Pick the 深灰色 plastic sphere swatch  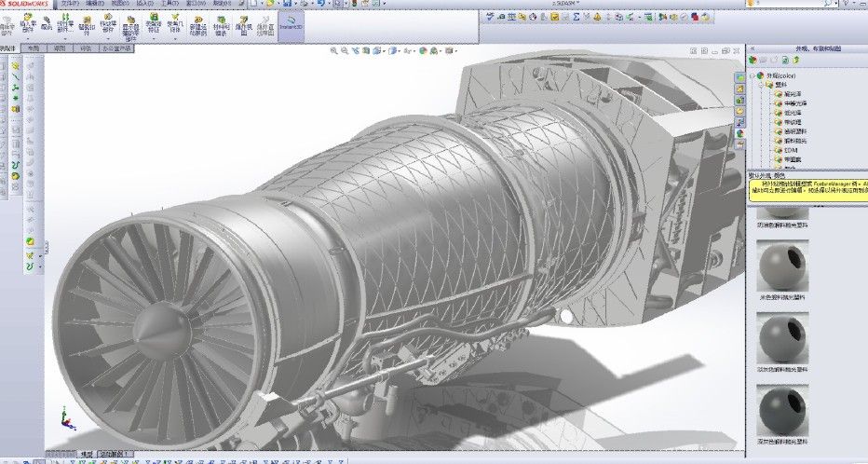tap(782, 411)
